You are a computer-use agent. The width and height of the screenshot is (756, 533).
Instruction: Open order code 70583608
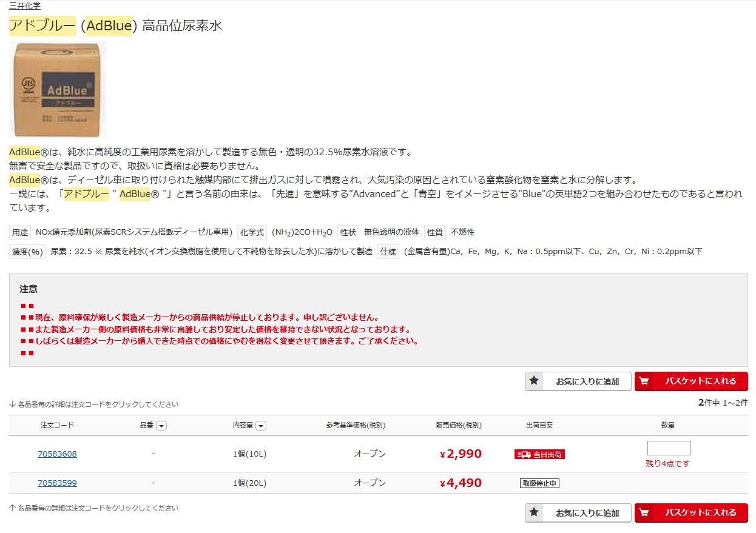(57, 454)
